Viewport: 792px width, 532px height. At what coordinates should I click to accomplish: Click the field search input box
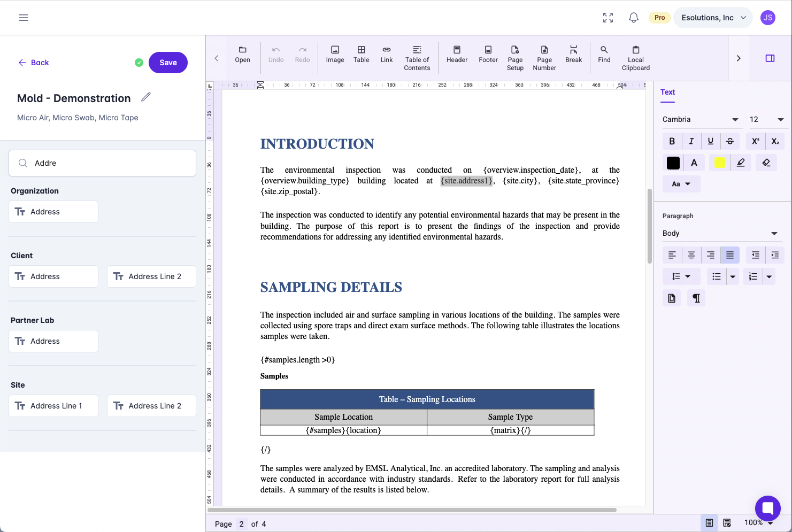[103, 163]
